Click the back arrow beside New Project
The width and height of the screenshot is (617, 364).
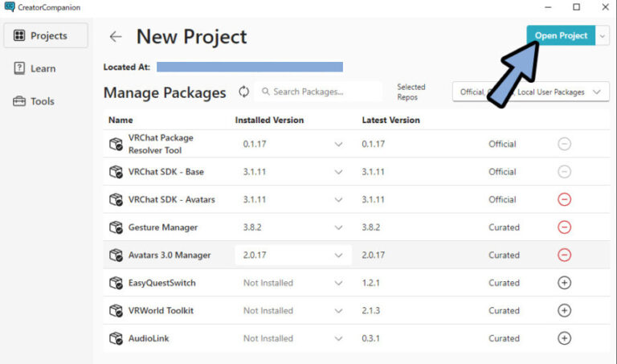coord(116,37)
